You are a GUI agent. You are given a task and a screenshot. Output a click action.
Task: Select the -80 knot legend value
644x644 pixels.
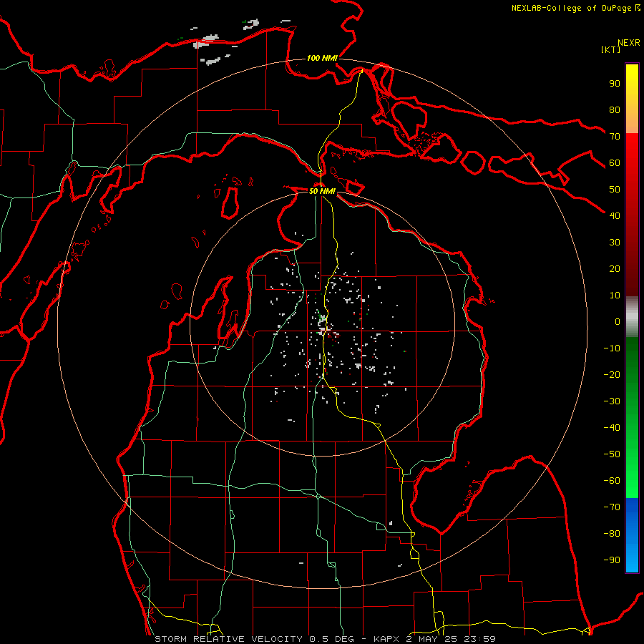click(612, 534)
